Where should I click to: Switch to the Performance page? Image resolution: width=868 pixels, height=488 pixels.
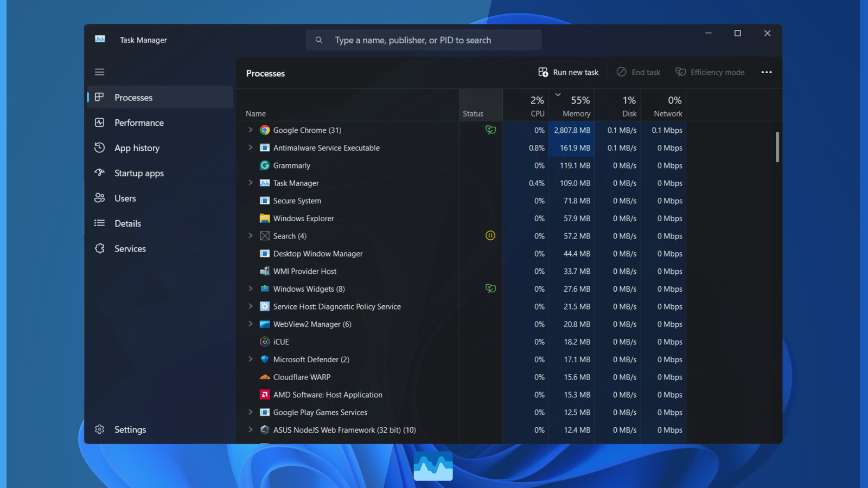click(160, 123)
